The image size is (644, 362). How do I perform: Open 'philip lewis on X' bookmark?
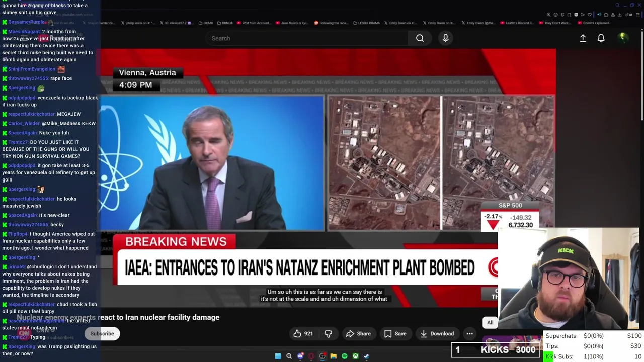click(x=138, y=23)
